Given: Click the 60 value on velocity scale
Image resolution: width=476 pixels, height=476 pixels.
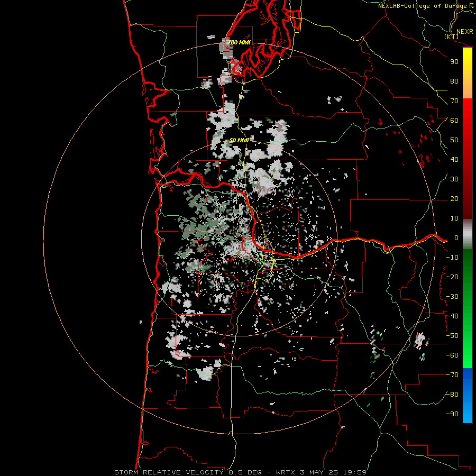Looking at the screenshot, I should [x=454, y=121].
